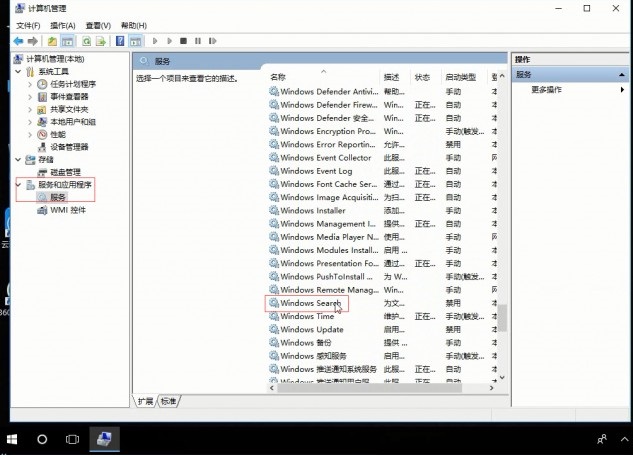This screenshot has height=457, width=633.
Task: Click the Pause Service toolbar icon
Action: point(198,41)
